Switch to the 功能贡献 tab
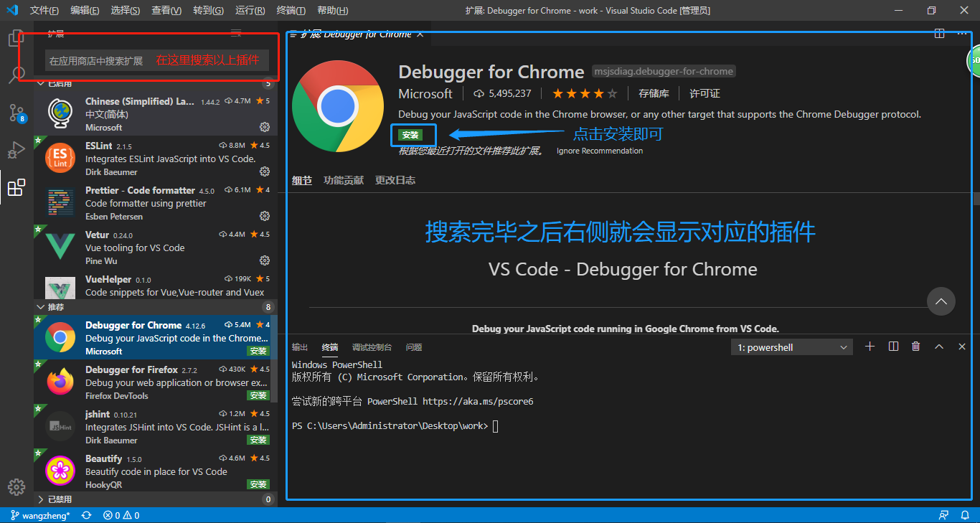The width and height of the screenshot is (980, 523). (343, 180)
